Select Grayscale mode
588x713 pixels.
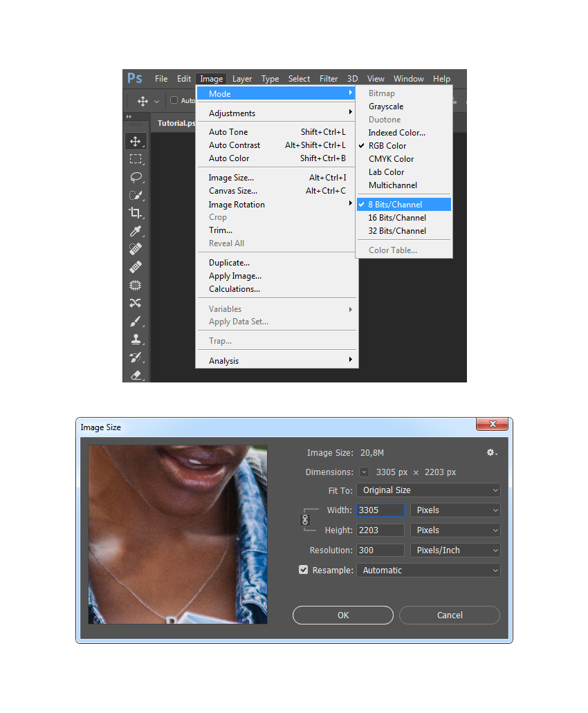404,107
